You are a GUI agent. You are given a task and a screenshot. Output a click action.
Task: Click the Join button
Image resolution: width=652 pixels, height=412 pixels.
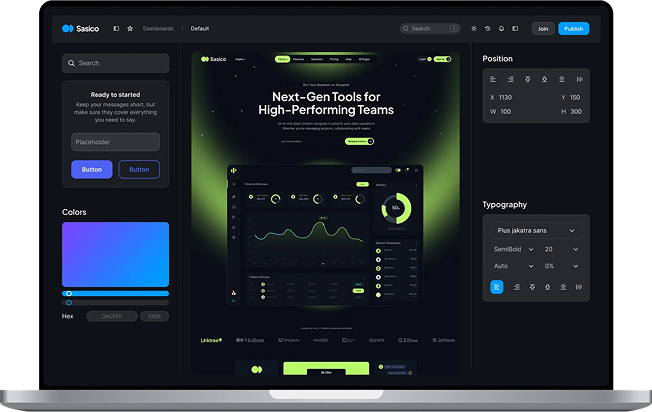tap(543, 29)
